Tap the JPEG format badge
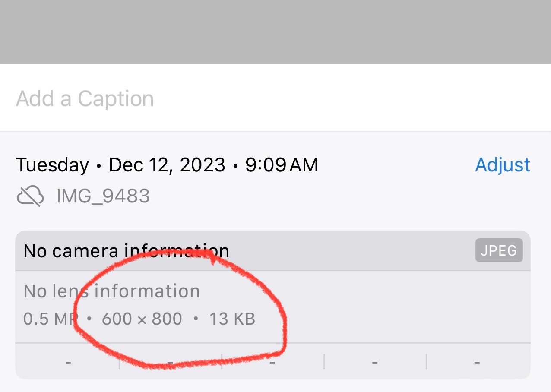 click(499, 250)
